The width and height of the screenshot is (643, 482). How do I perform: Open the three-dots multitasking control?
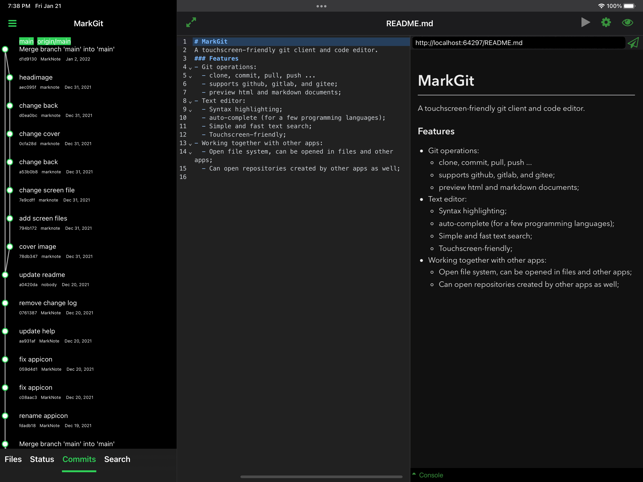click(x=322, y=6)
